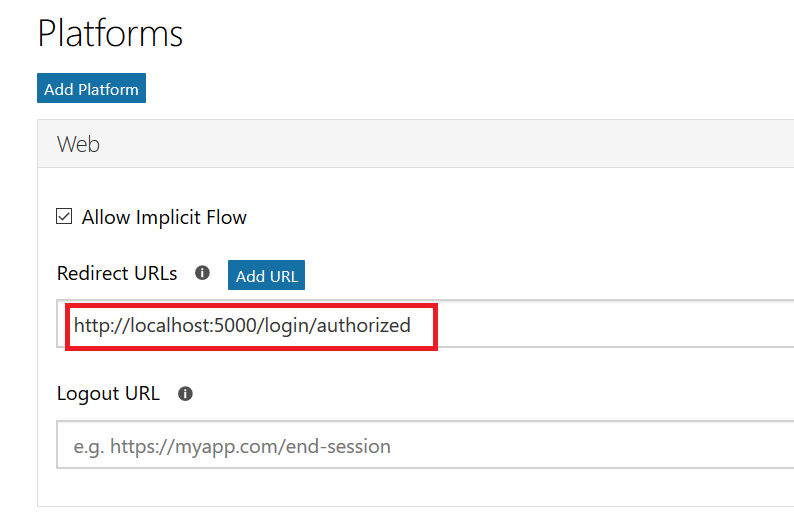Click the Redirect URLs label
The height and width of the screenshot is (521, 794).
(117, 273)
